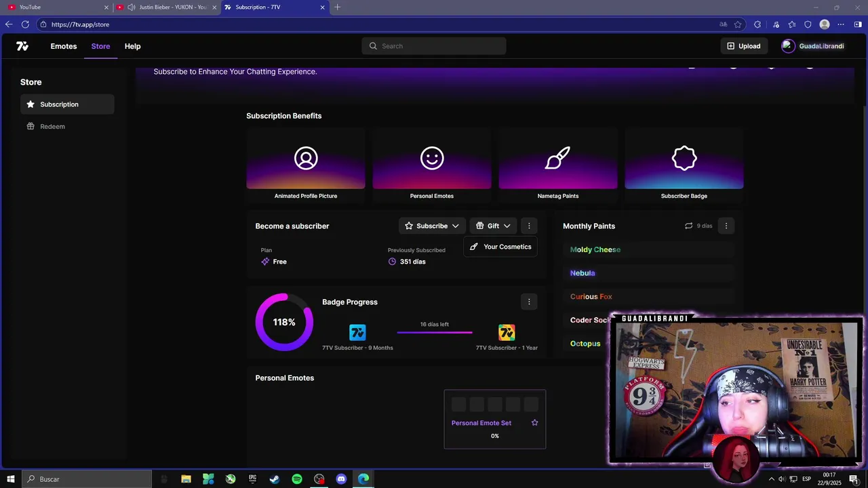The height and width of the screenshot is (488, 868).
Task: Open Discord from the taskbar
Action: pyautogui.click(x=341, y=479)
